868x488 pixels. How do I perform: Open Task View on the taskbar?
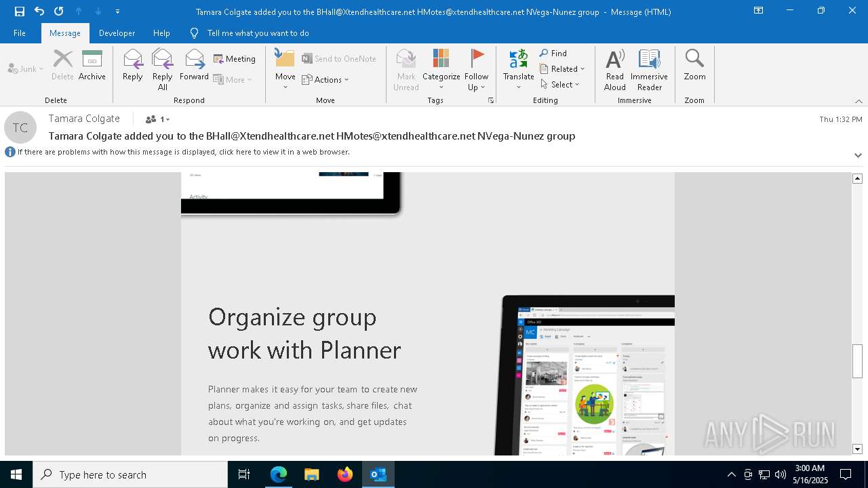[x=244, y=474]
